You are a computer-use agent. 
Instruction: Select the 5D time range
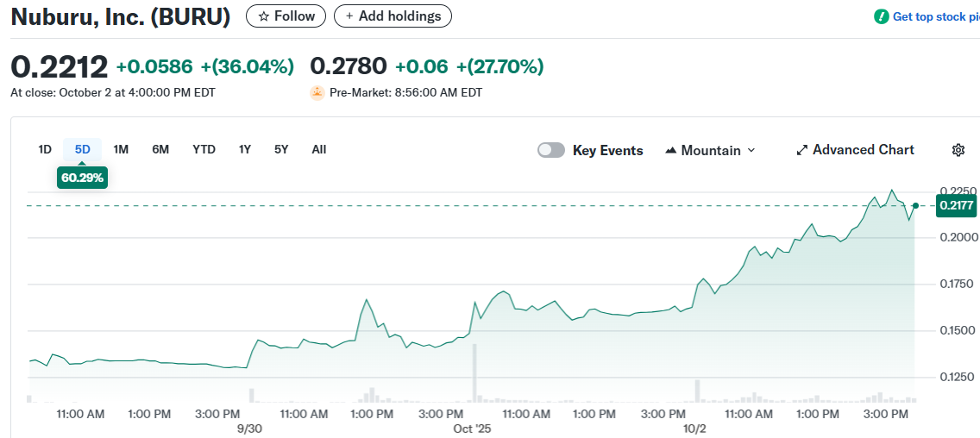point(82,149)
